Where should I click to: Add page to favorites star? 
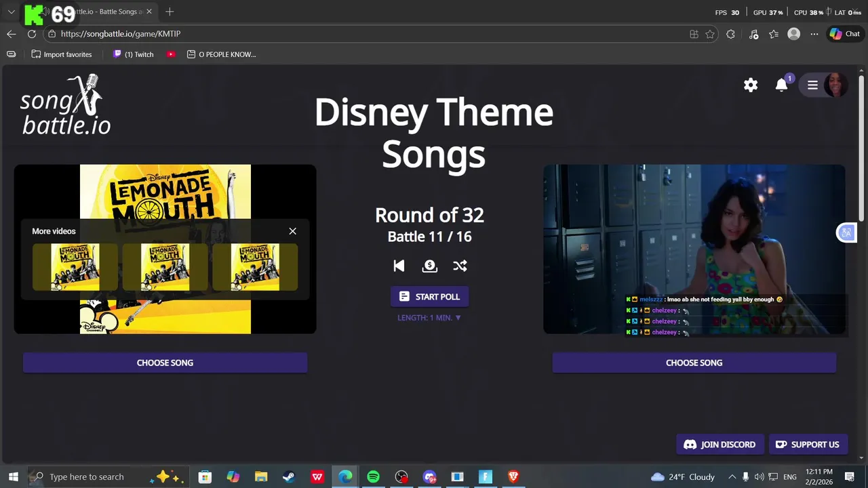pyautogui.click(x=710, y=34)
